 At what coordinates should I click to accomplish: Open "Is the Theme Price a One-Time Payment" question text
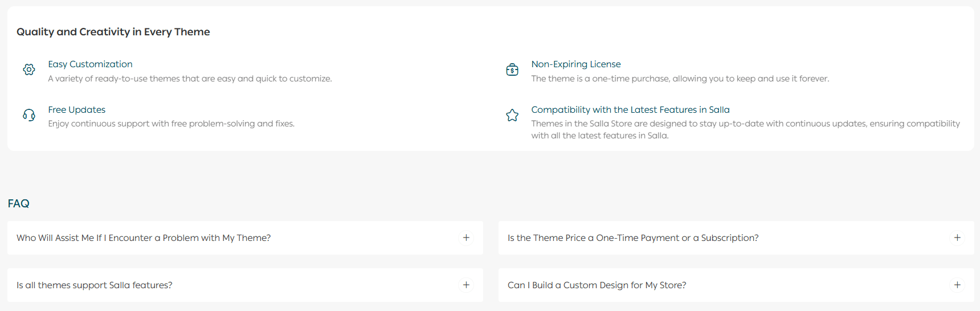click(632, 238)
